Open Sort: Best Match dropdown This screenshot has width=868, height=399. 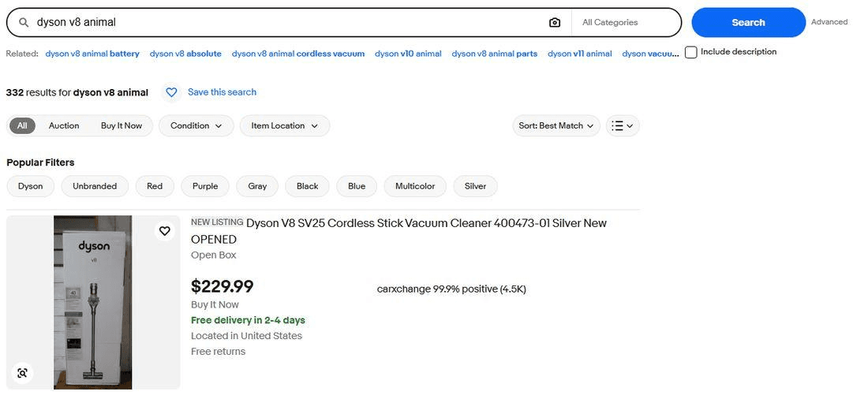556,125
